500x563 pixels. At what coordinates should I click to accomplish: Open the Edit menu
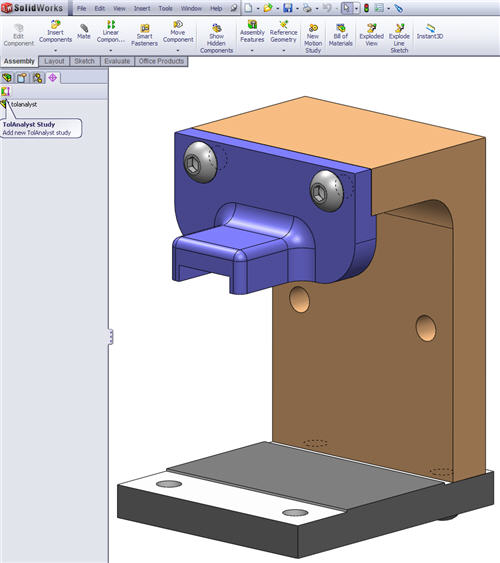coord(99,8)
